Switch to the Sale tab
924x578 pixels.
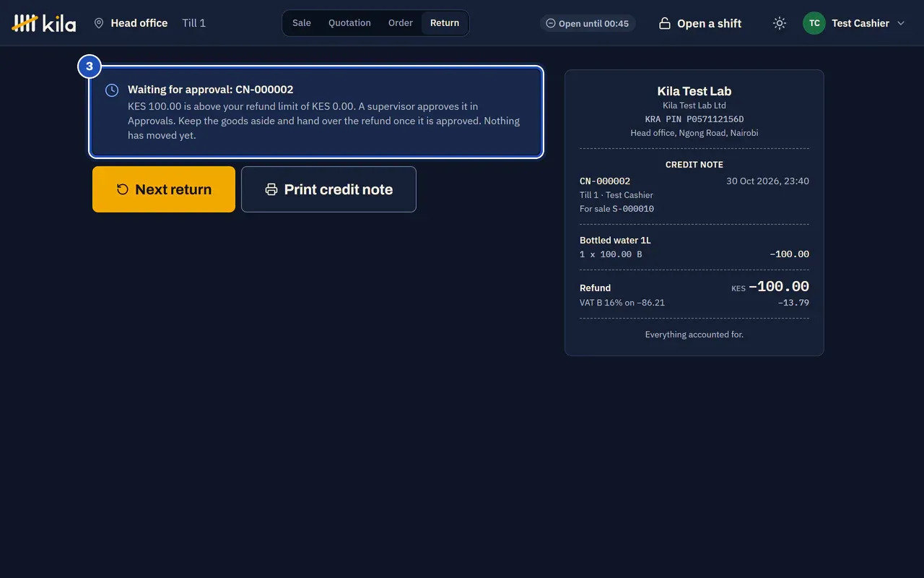tap(302, 23)
